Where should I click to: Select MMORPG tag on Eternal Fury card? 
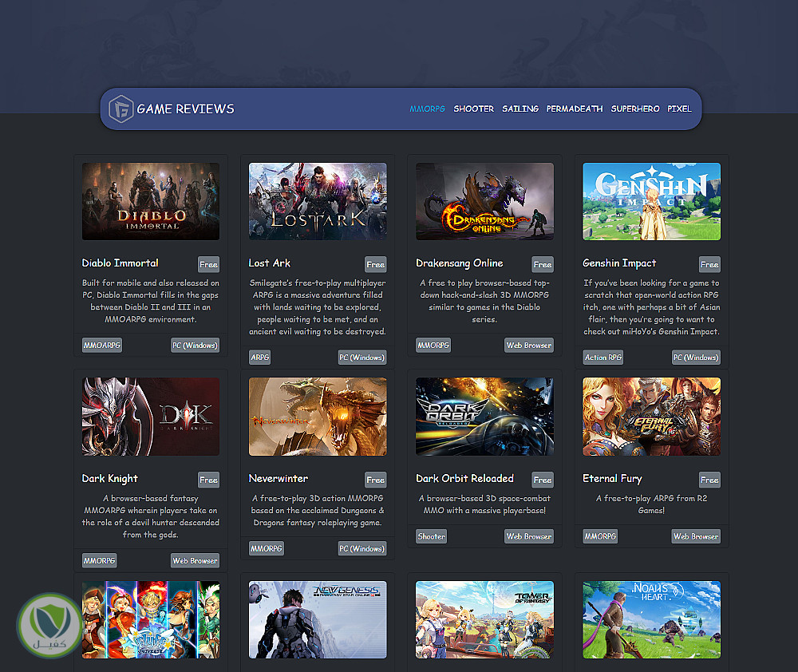pyautogui.click(x=601, y=536)
